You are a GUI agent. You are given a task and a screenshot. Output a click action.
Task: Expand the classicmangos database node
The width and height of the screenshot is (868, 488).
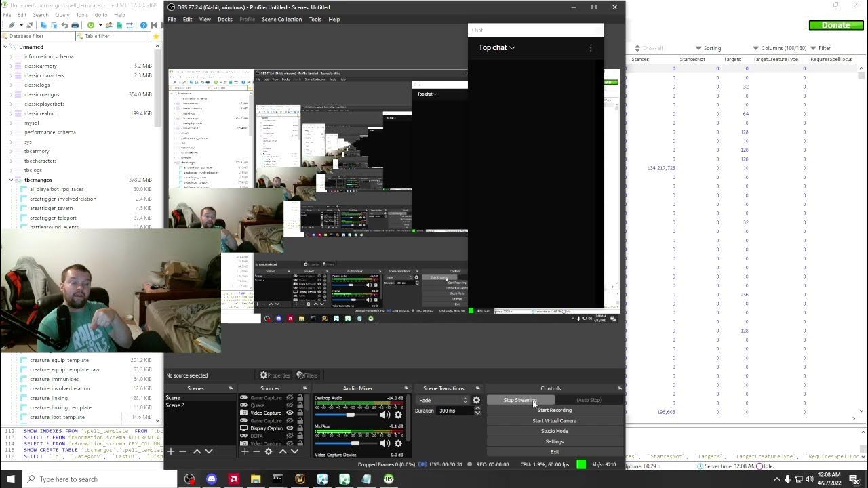coord(11,94)
